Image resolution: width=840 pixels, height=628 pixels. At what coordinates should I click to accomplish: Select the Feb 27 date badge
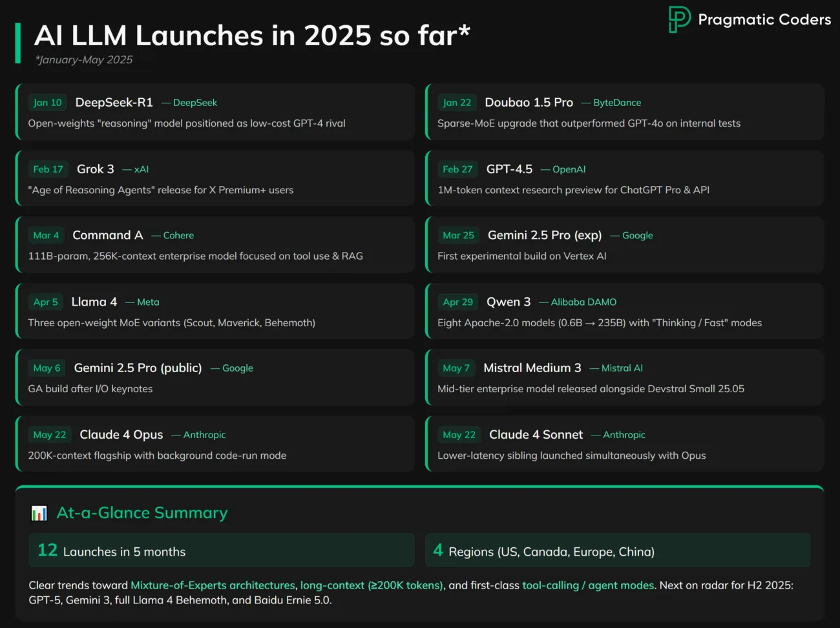(457, 169)
